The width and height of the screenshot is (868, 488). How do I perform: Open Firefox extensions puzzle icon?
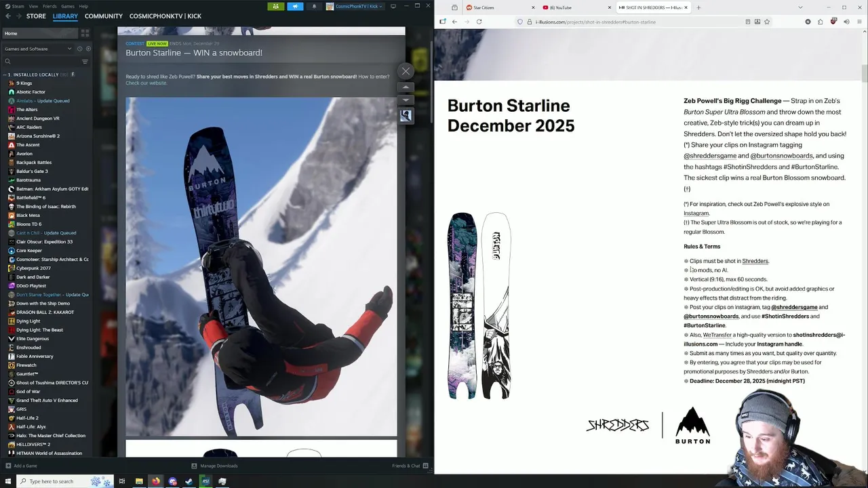pos(821,22)
